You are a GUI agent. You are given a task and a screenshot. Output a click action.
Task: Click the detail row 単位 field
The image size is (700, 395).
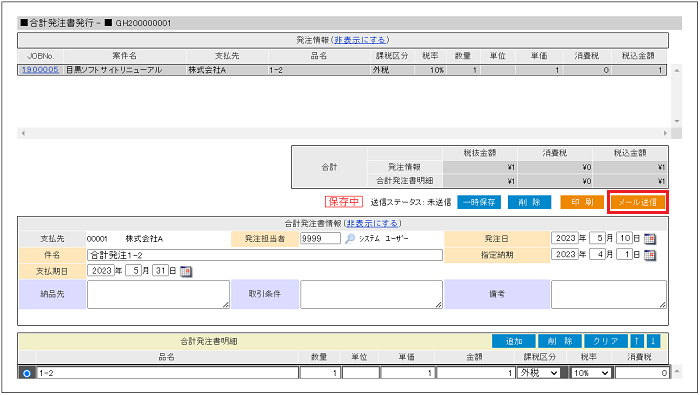coord(361,373)
